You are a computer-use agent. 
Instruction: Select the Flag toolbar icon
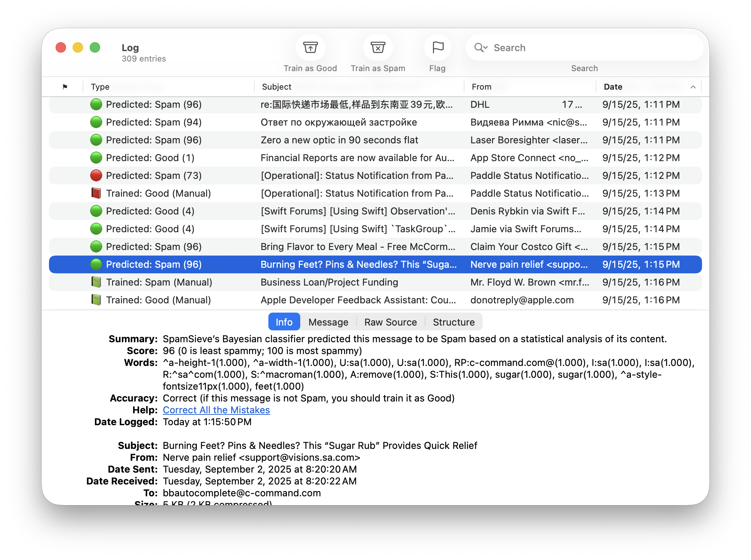pyautogui.click(x=437, y=47)
